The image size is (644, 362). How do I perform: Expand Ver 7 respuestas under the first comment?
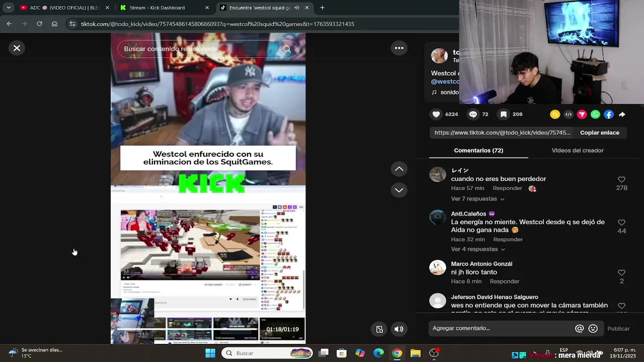coord(477,199)
